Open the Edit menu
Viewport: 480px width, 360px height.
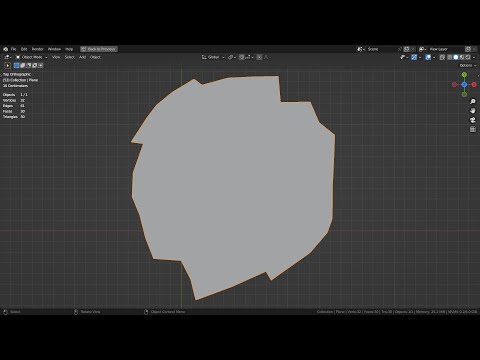(x=24, y=49)
